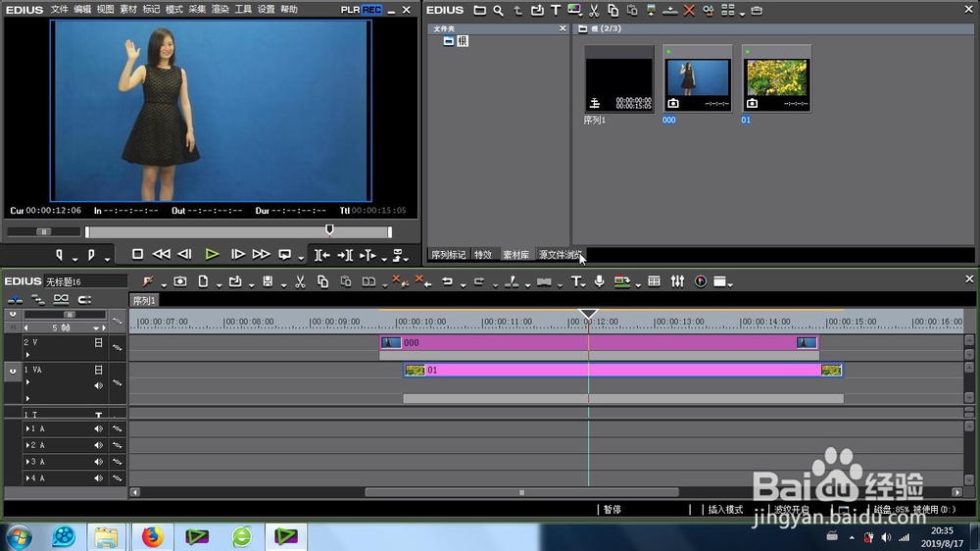Select the 序列1 sequence thumbnail in bin
Image resolution: width=980 pixels, height=551 pixels.
[618, 78]
